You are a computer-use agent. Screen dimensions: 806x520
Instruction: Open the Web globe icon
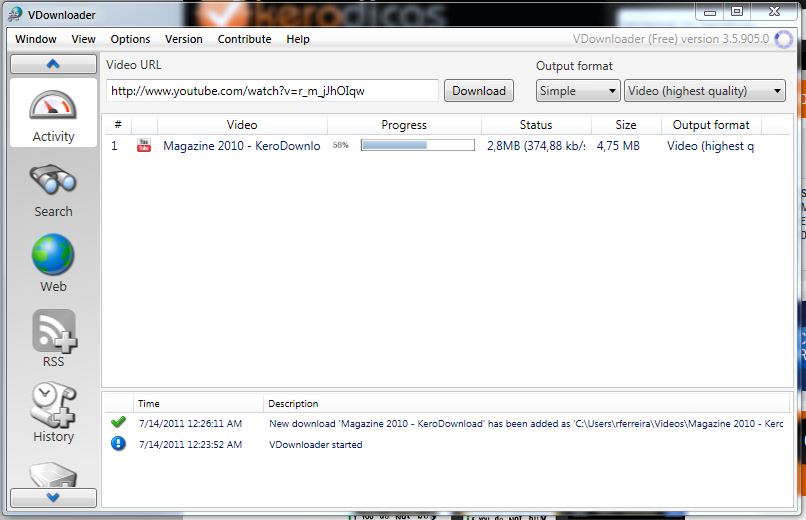(53, 254)
